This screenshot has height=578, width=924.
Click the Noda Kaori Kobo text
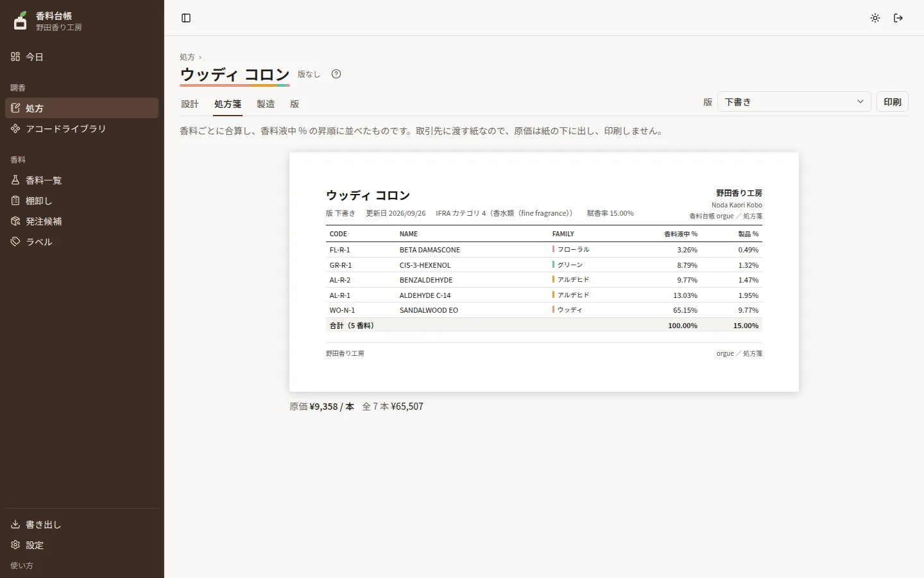click(x=737, y=205)
